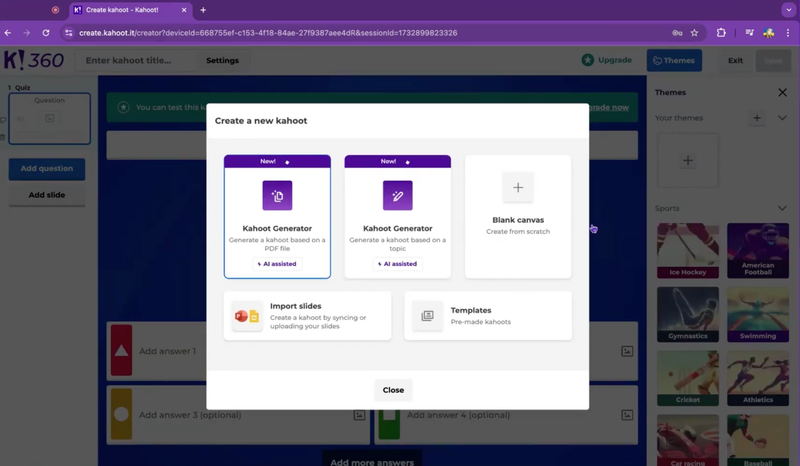
Task: Bookmark page with the star icon
Action: click(694, 32)
